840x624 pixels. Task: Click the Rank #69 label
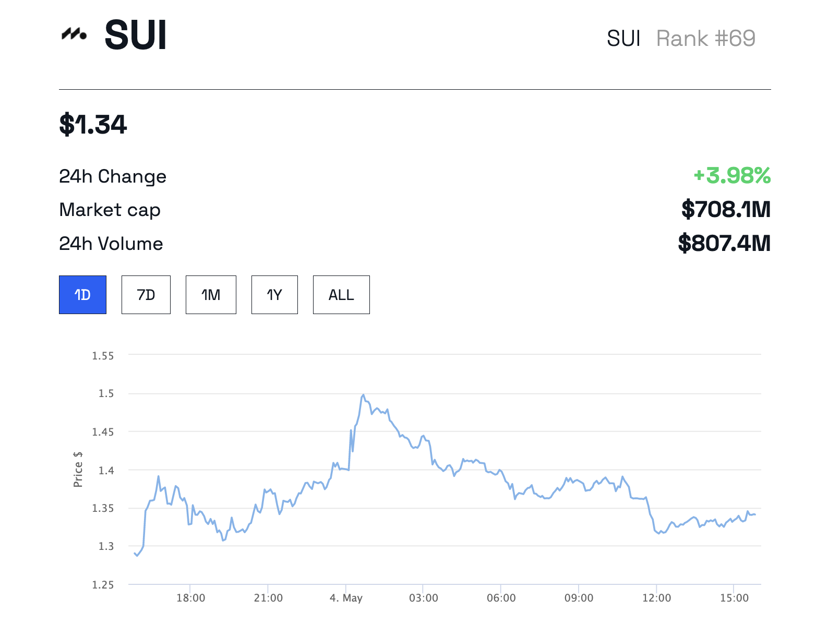point(705,39)
